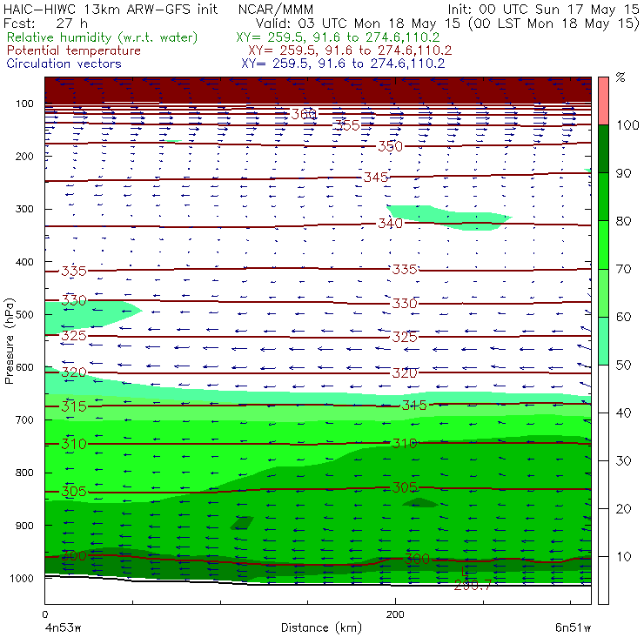
Task: Click the green XY coordinates line
Action: click(338, 37)
